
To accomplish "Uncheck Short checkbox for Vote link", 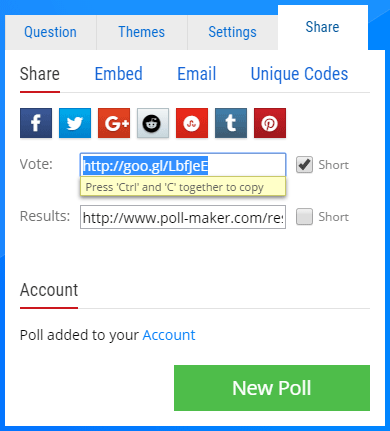I will [304, 165].
